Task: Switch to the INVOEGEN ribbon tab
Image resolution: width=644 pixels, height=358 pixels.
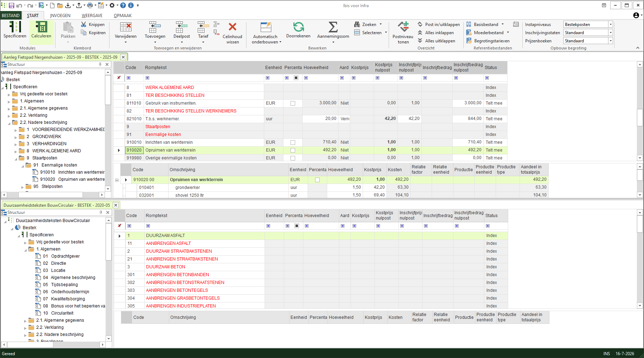Action: [x=60, y=15]
